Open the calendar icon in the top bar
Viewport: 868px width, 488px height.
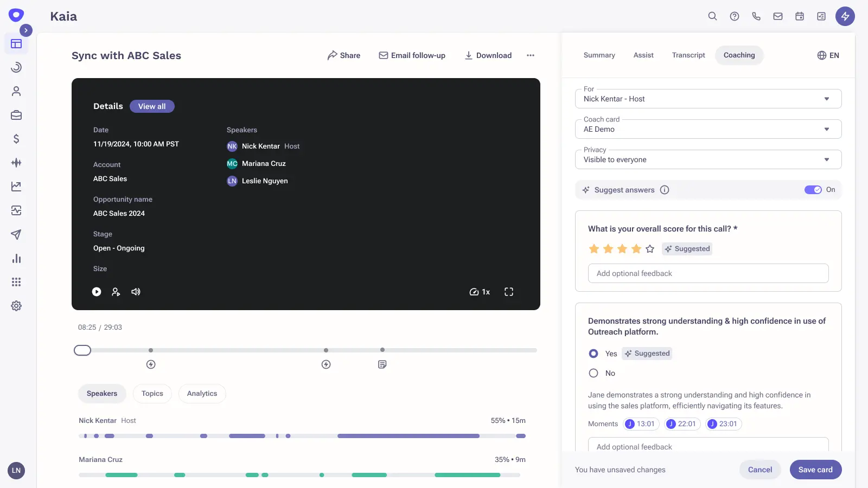(x=799, y=16)
